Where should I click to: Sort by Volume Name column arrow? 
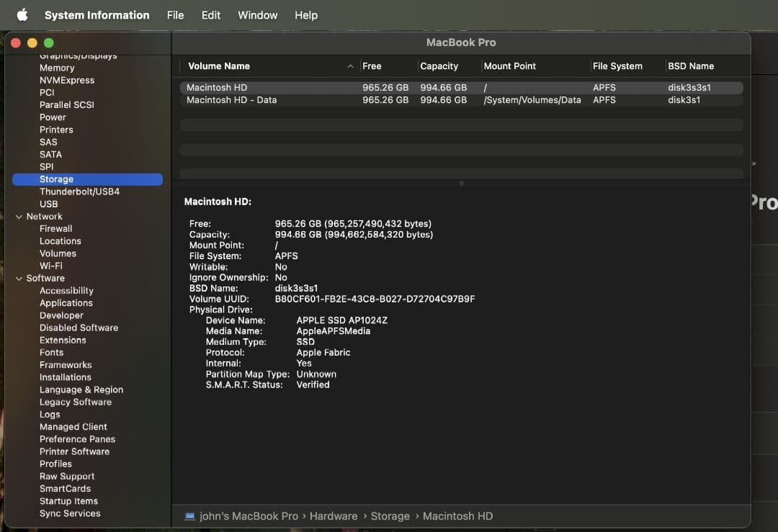[350, 66]
